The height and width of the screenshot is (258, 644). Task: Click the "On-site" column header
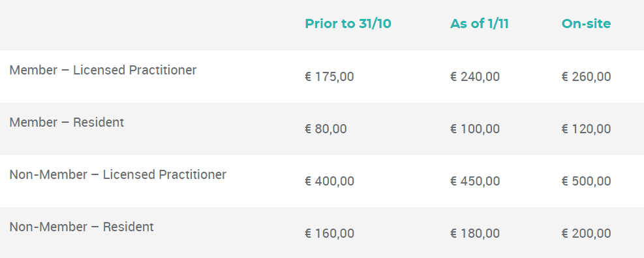586,24
